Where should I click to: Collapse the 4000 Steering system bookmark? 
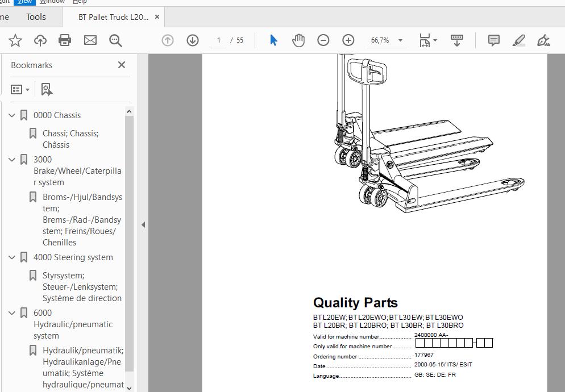[x=12, y=257]
